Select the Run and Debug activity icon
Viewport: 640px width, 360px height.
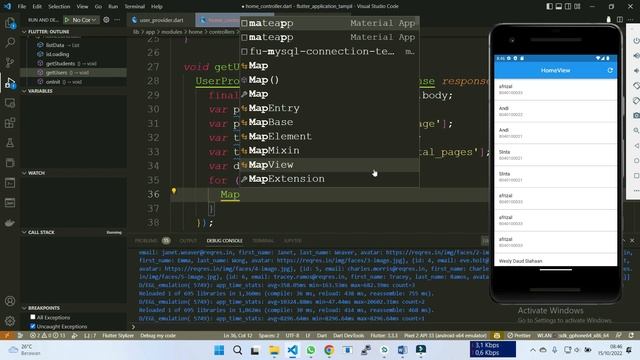pyautogui.click(x=10, y=83)
